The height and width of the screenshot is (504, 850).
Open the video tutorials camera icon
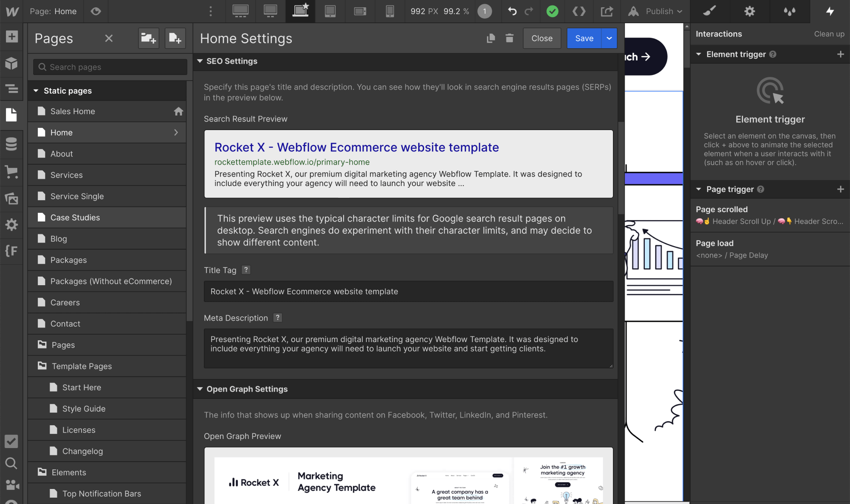[12, 485]
